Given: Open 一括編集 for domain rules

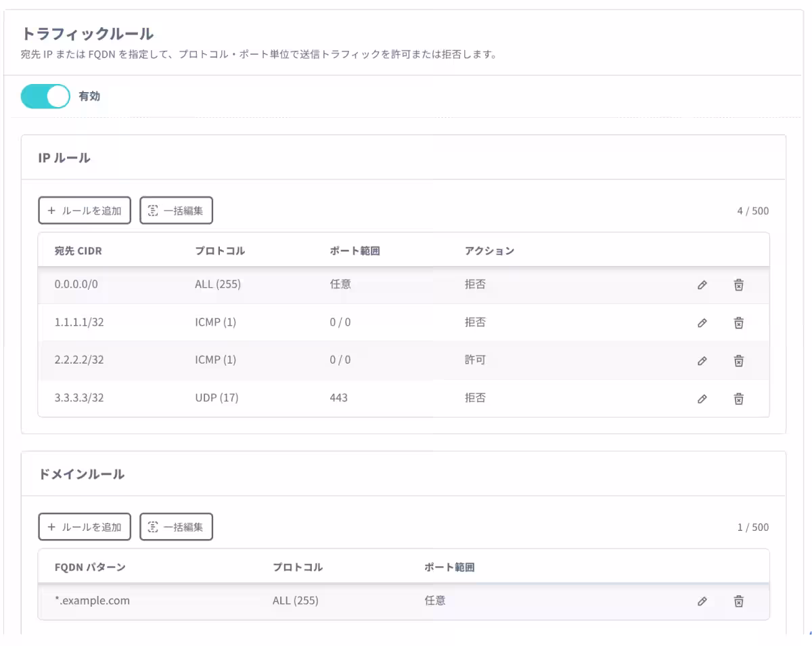Looking at the screenshot, I should [x=177, y=527].
